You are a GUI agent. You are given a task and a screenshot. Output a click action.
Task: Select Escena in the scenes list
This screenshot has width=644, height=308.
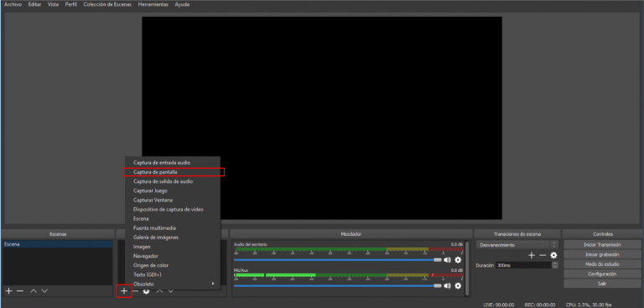(x=58, y=244)
